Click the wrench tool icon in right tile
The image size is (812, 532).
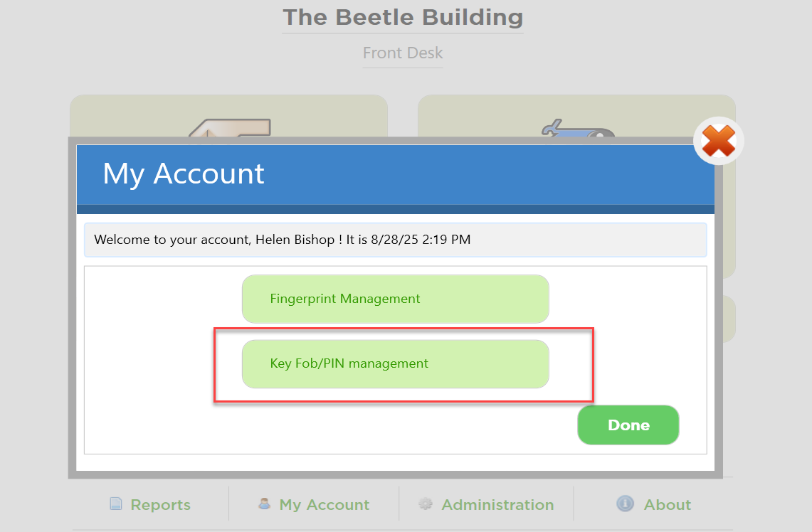point(577,128)
